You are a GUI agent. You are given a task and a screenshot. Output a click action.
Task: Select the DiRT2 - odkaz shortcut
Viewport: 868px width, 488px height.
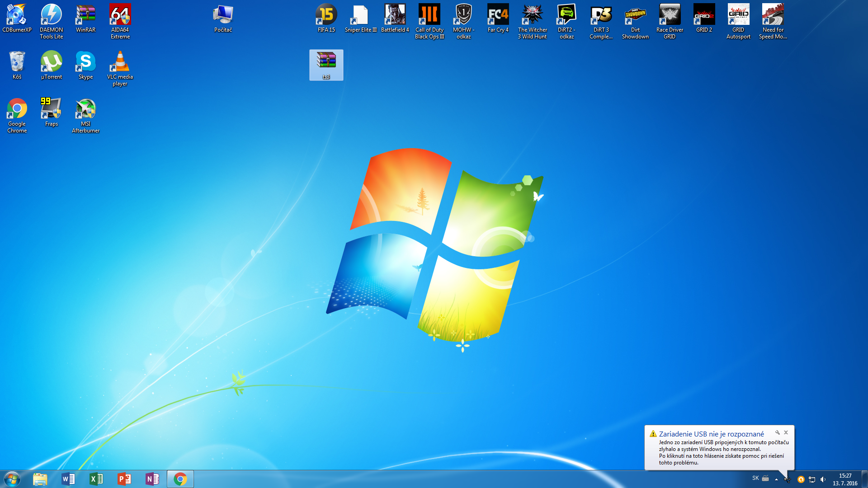[x=566, y=22]
